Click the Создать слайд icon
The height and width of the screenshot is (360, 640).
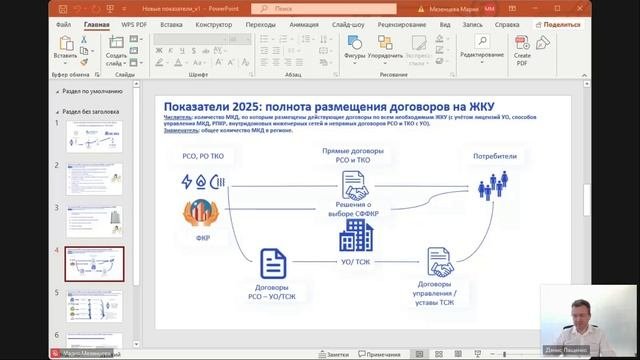click(116, 42)
